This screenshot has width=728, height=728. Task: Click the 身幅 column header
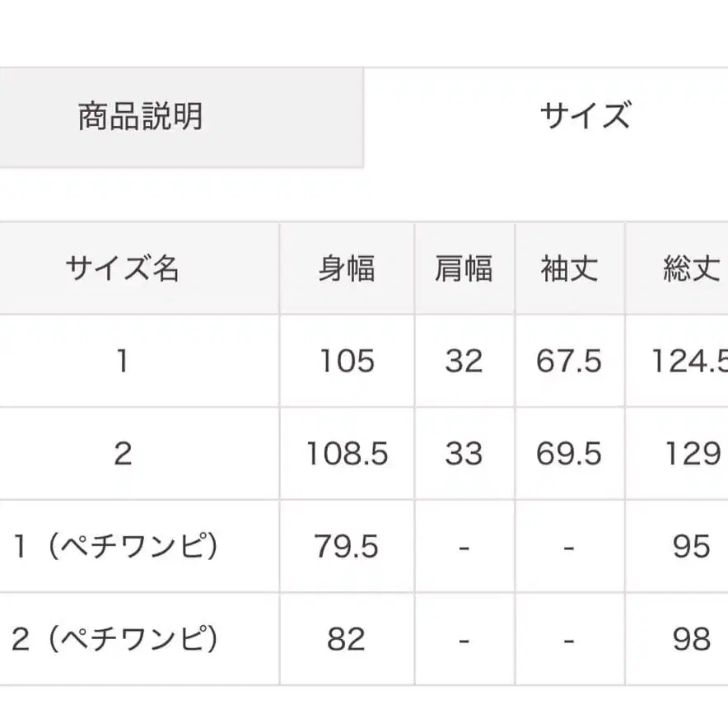click(347, 269)
